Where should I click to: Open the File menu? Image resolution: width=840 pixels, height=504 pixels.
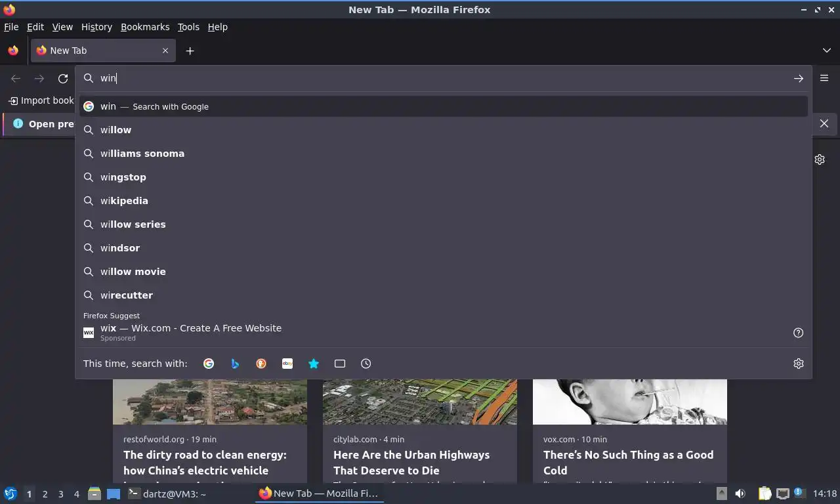pyautogui.click(x=11, y=27)
